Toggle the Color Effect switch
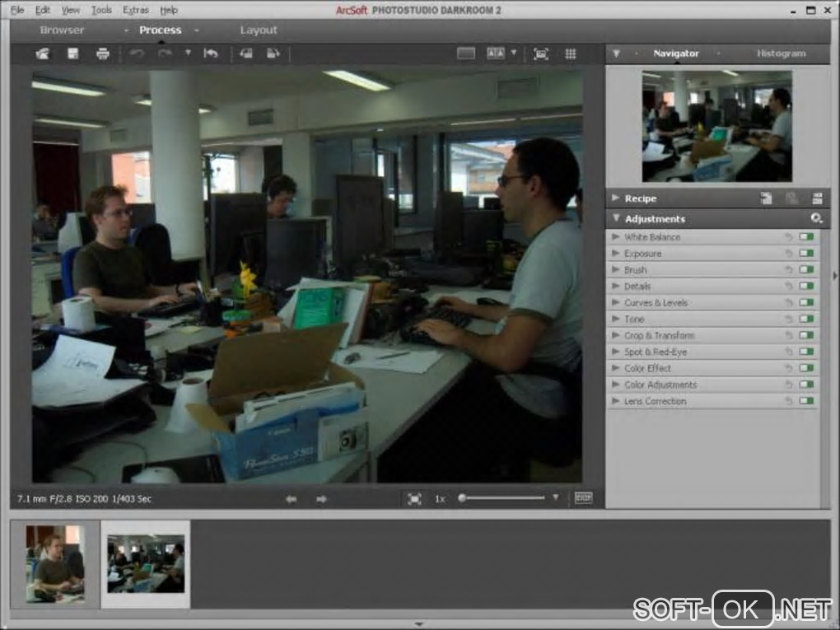The image size is (840, 630). [806, 368]
